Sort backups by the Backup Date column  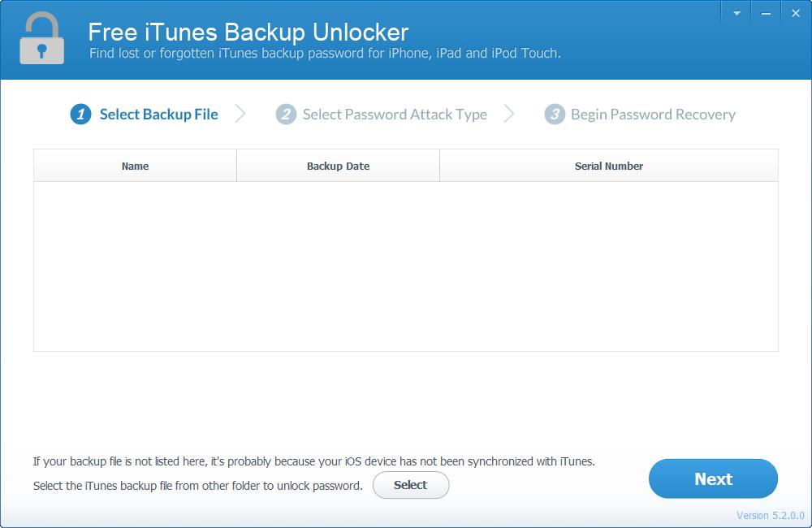click(x=338, y=166)
